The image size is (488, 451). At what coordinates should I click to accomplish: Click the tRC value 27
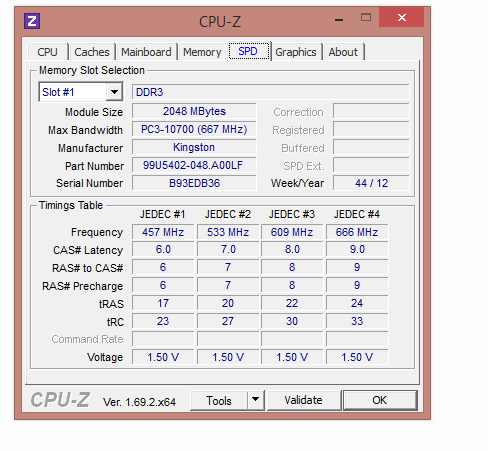point(228,321)
